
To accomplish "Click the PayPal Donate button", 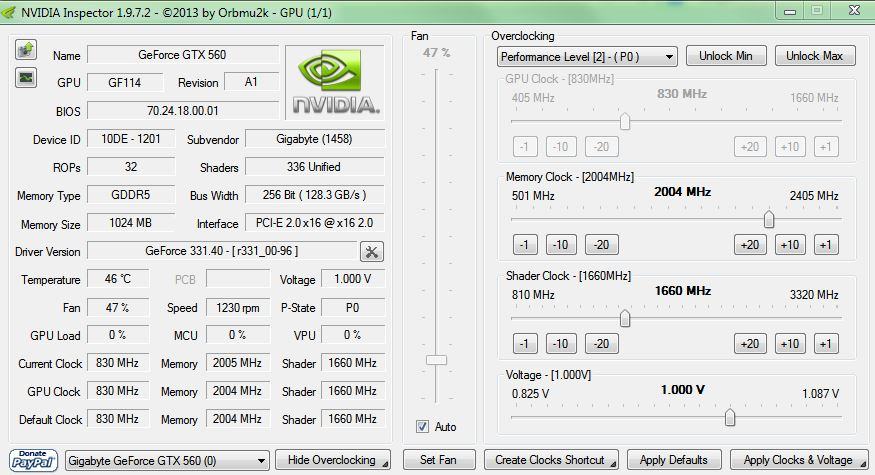I will tap(33, 460).
